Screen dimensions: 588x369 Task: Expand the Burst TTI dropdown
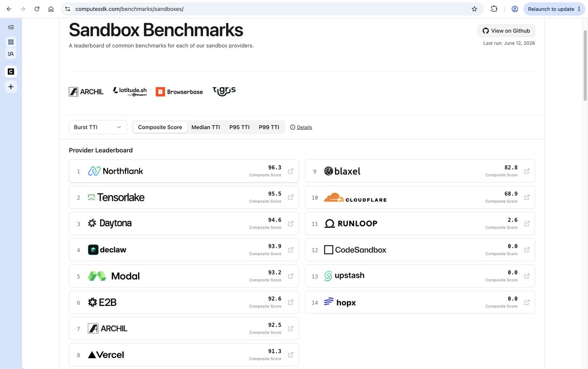click(x=98, y=127)
